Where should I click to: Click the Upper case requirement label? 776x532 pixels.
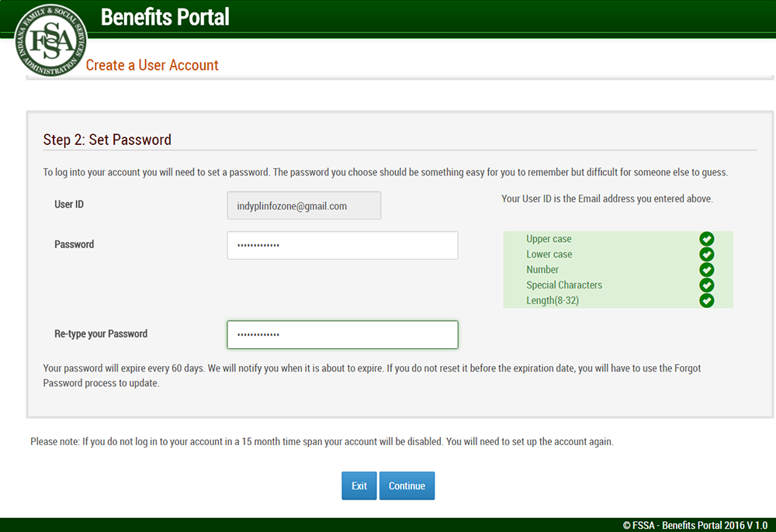coord(549,239)
